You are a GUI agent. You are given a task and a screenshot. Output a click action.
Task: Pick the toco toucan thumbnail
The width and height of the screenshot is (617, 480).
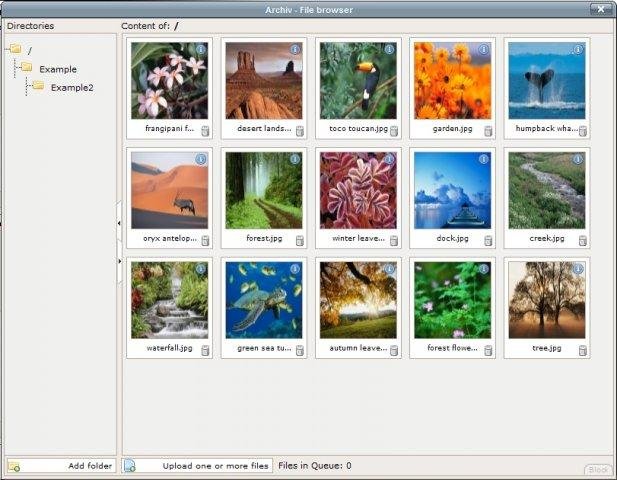click(x=358, y=81)
